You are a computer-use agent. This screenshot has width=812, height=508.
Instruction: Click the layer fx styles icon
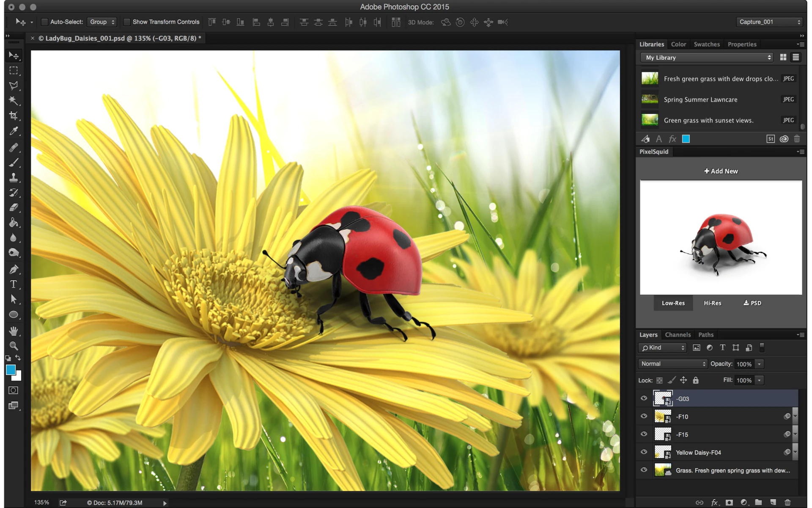point(714,502)
